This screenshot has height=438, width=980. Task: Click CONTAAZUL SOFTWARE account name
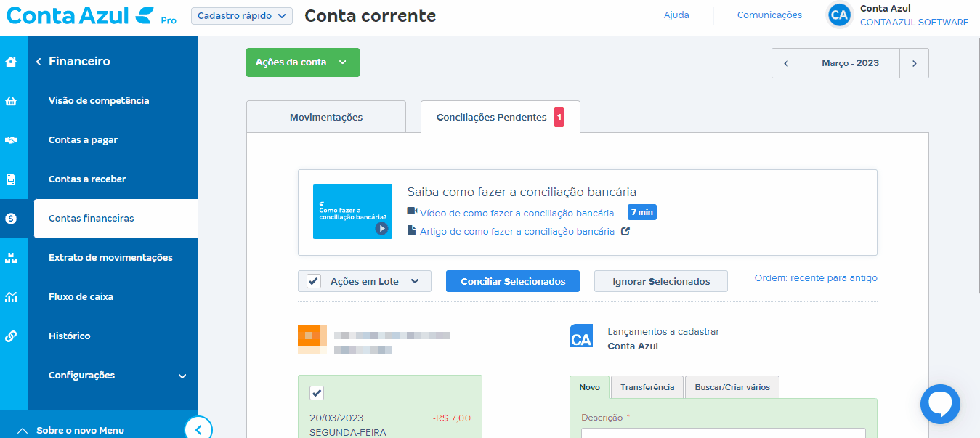point(914,23)
